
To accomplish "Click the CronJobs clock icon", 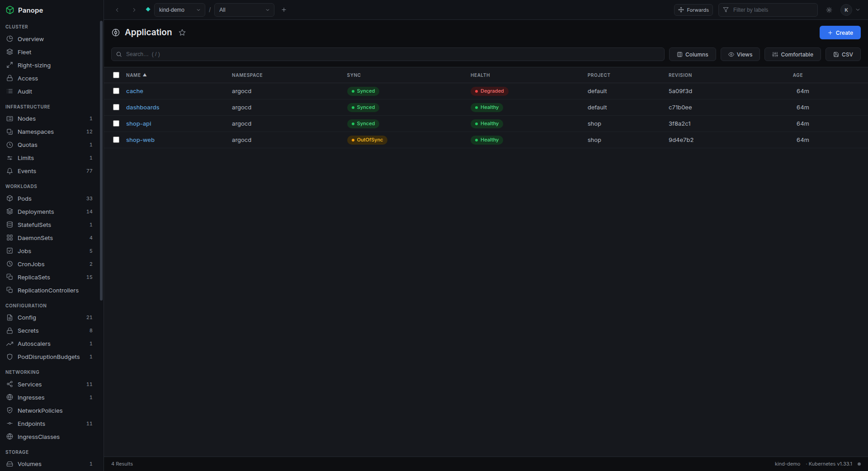I will click(x=9, y=264).
